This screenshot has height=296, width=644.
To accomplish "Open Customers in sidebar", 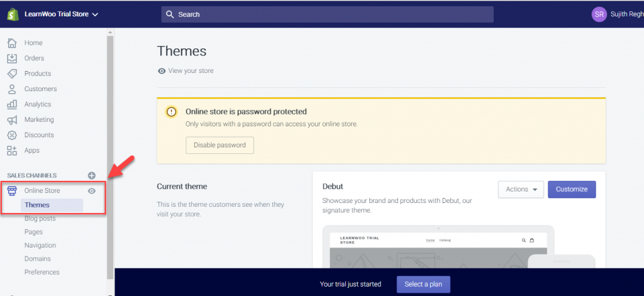I will tap(40, 89).
